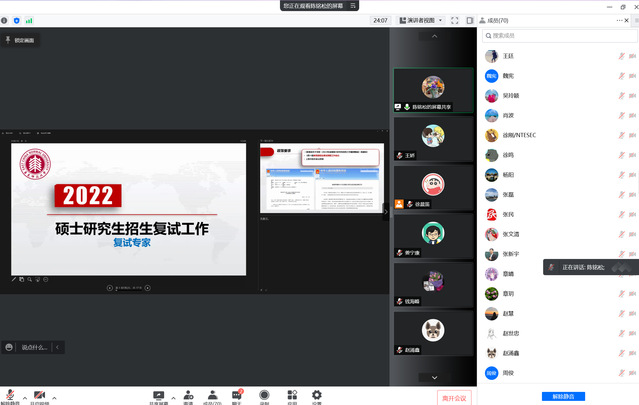This screenshot has height=405, width=639.
Task: Expand the arrow next to share screen
Action: (173, 397)
